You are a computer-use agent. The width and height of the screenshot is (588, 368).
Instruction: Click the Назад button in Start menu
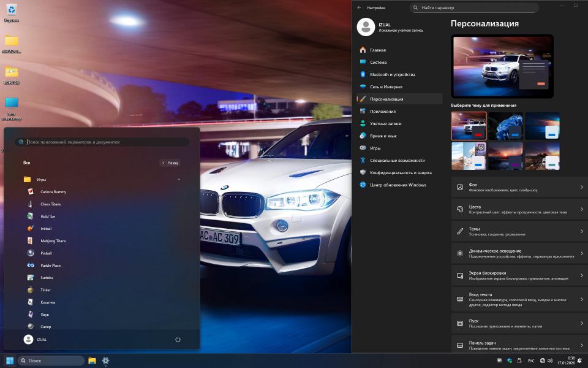click(170, 163)
